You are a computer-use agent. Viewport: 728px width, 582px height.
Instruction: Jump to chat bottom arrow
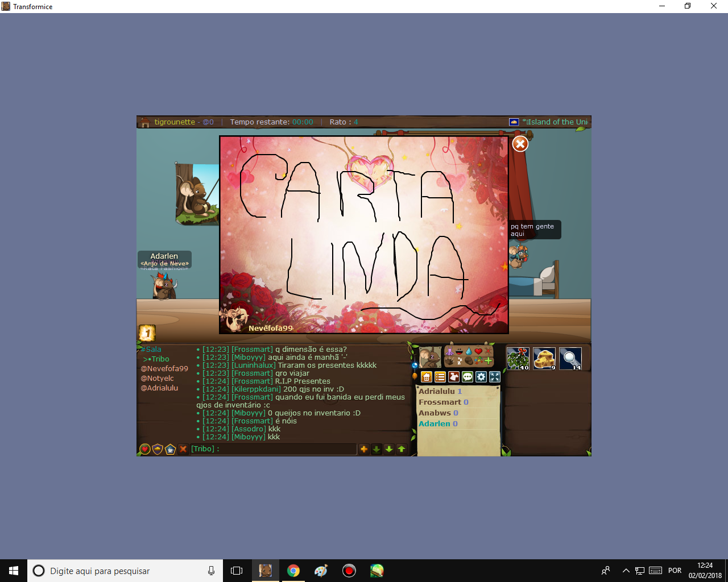(x=377, y=449)
